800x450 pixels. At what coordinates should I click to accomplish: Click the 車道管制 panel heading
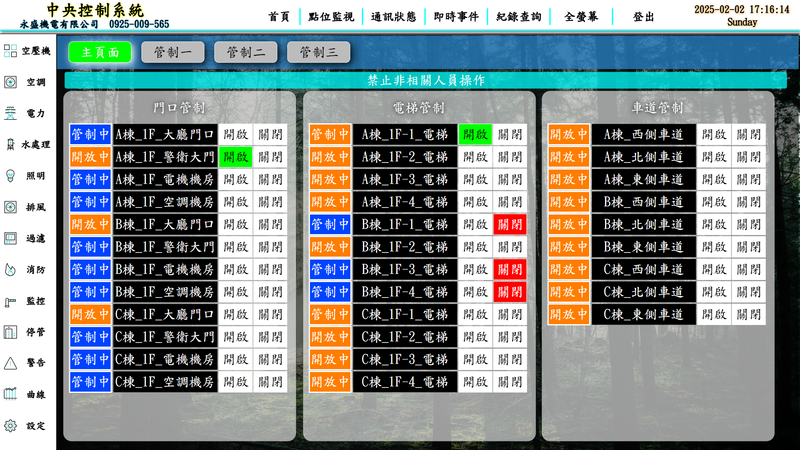(657, 108)
